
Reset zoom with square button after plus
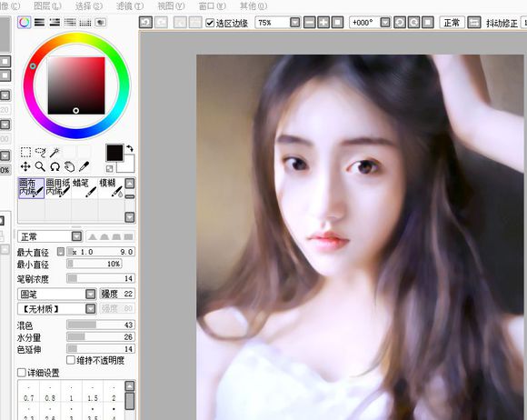(x=337, y=23)
